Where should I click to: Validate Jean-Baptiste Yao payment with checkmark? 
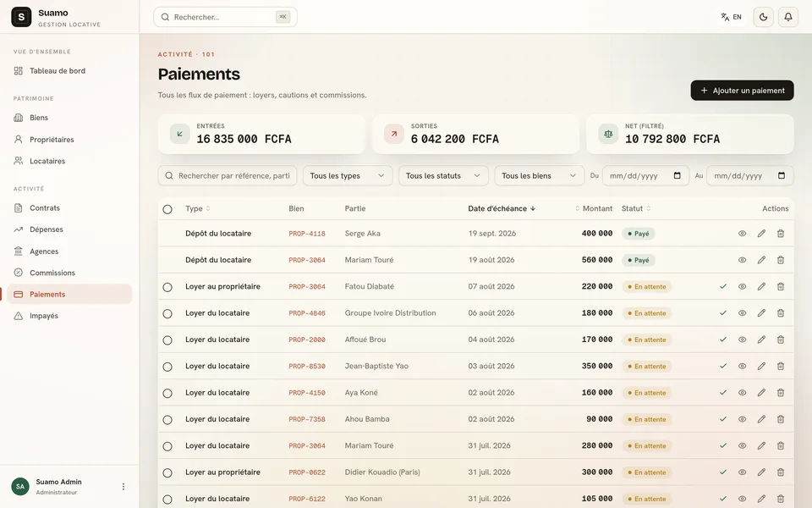[723, 366]
